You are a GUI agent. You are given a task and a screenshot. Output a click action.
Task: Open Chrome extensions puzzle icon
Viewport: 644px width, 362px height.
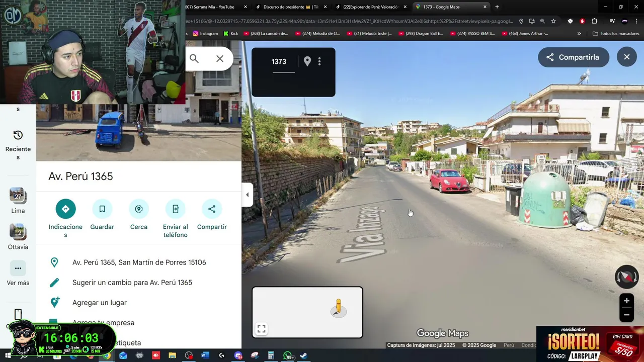pyautogui.click(x=594, y=21)
